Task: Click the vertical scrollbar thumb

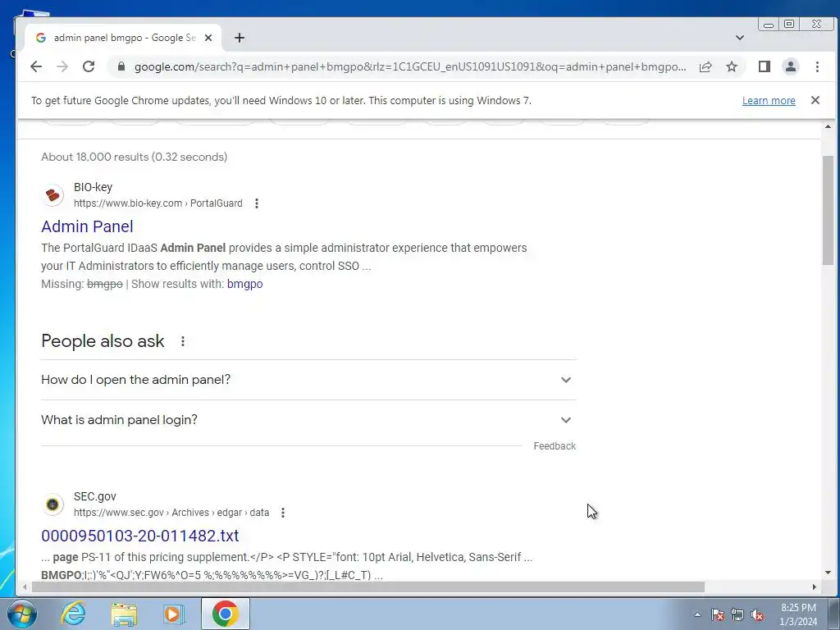Action: [829, 210]
